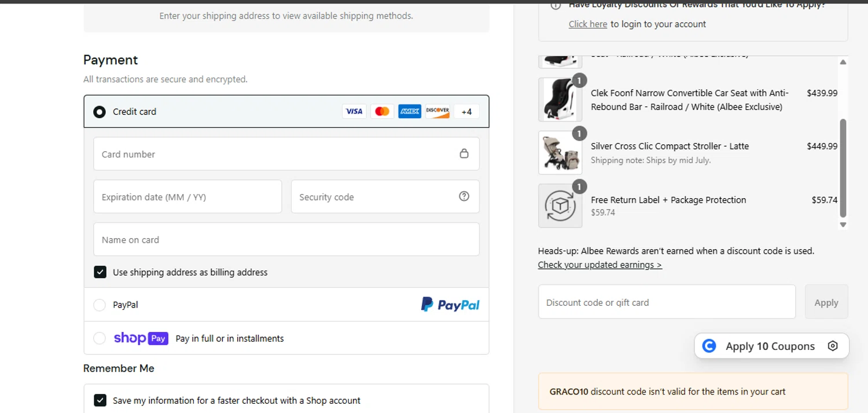Click Pay in full or in installments text
The image size is (868, 413).
(x=230, y=338)
